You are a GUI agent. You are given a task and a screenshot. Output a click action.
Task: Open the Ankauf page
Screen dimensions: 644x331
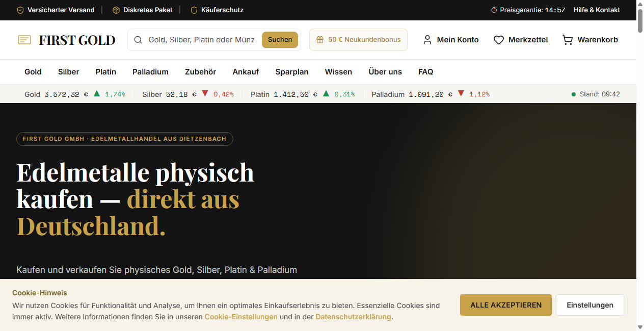pos(246,72)
